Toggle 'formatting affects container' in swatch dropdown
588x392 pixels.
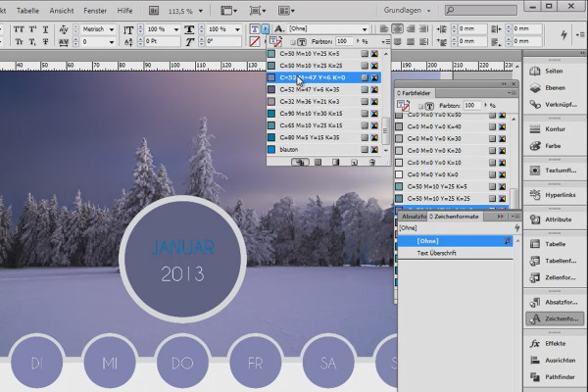293,42
